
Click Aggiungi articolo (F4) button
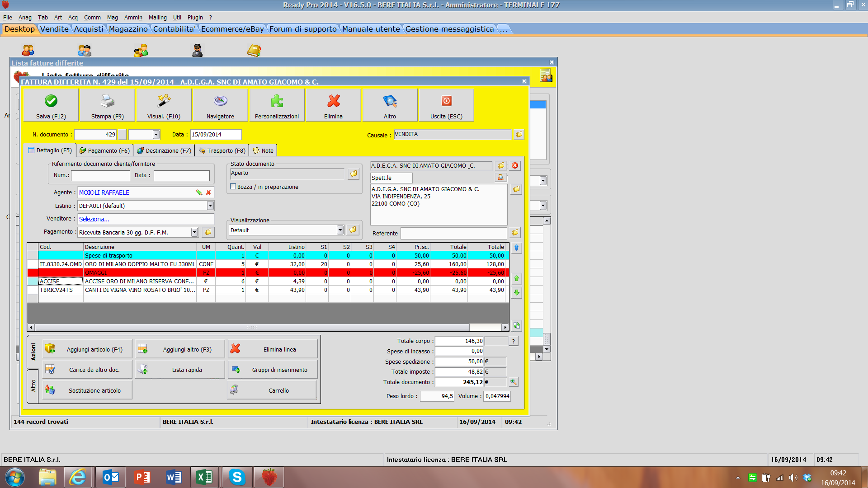pos(88,349)
